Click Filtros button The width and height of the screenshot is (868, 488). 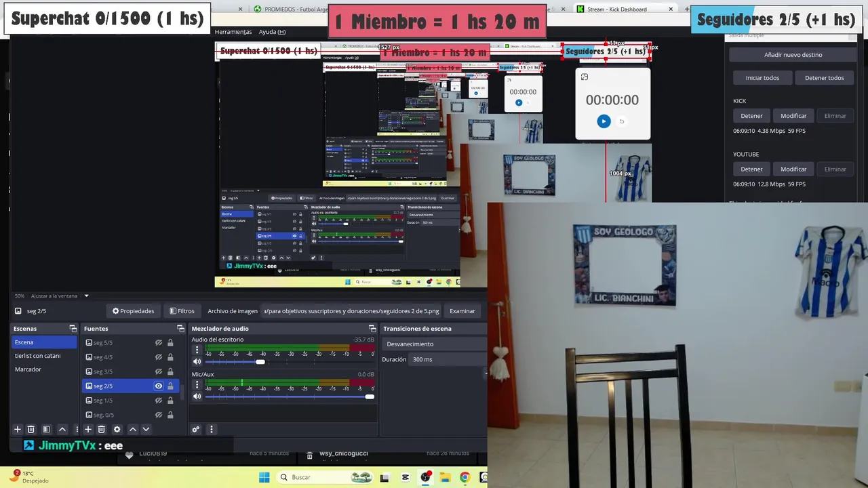click(182, 311)
